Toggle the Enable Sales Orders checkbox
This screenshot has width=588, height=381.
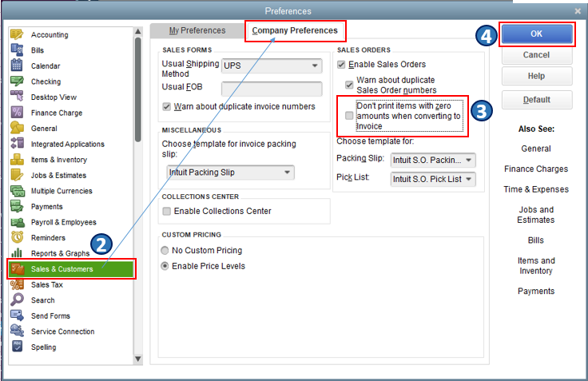(x=341, y=65)
